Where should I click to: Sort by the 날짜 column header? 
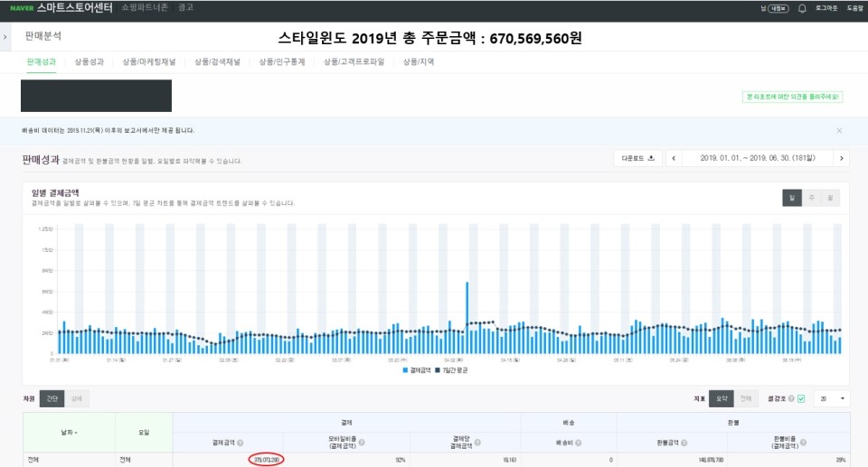point(70,432)
